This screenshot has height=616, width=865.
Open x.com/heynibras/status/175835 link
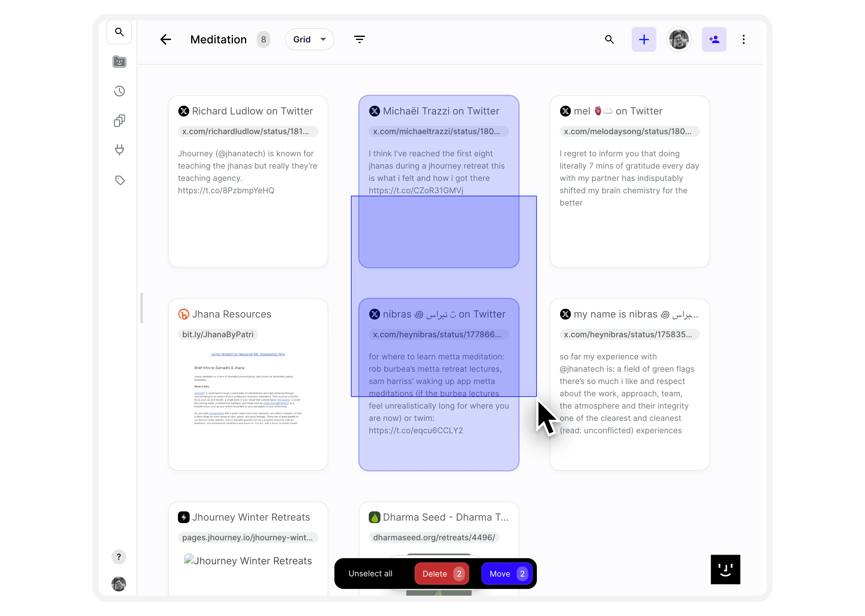tap(630, 334)
